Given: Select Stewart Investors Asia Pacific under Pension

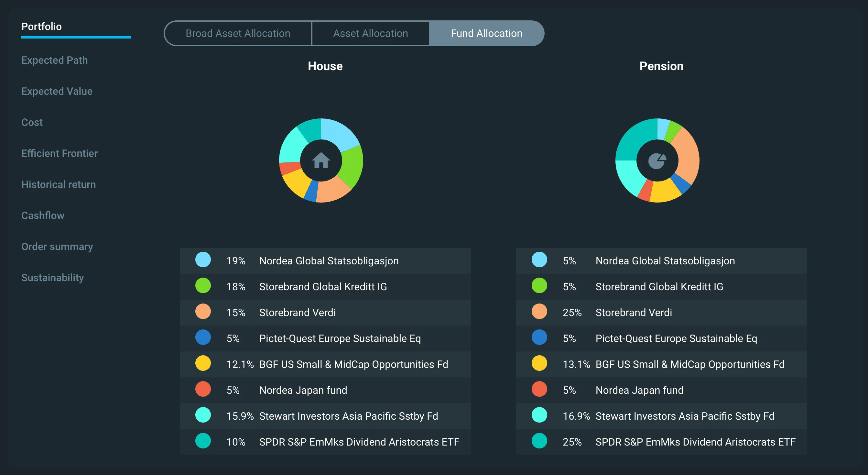Looking at the screenshot, I should pyautogui.click(x=685, y=416).
